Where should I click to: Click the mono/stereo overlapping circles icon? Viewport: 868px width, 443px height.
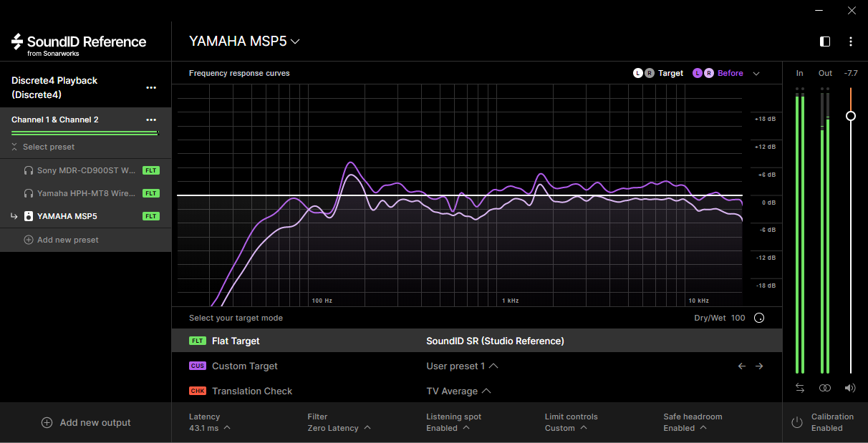(x=825, y=388)
